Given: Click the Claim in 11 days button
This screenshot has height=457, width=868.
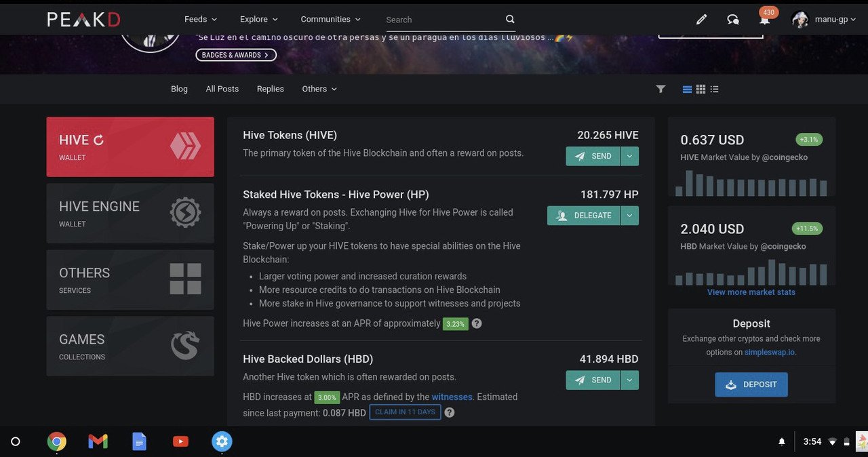Looking at the screenshot, I should [x=405, y=412].
